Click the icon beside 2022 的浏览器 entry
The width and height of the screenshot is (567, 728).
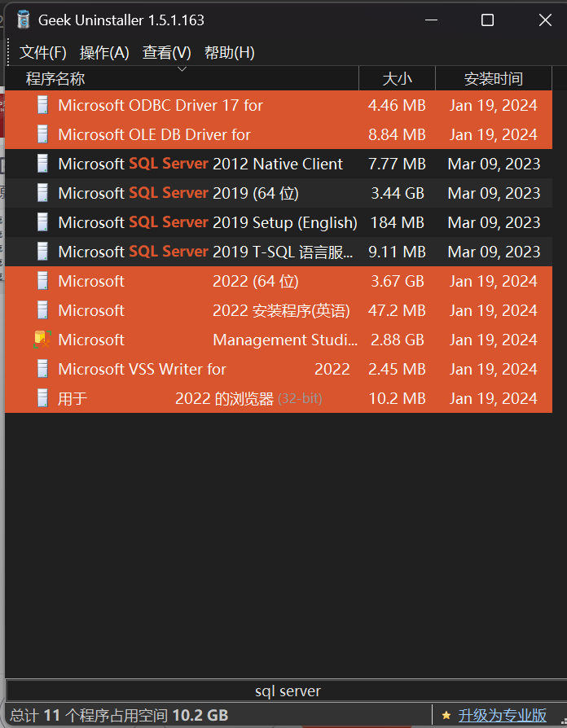pyautogui.click(x=42, y=398)
